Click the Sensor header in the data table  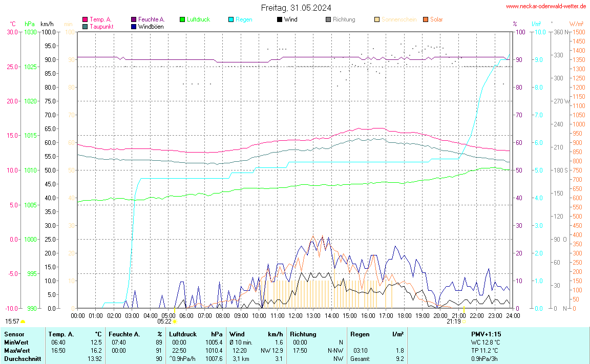[14, 334]
